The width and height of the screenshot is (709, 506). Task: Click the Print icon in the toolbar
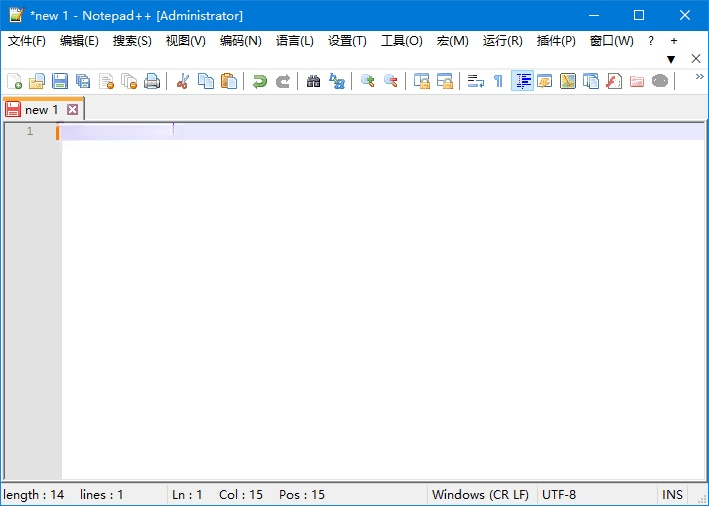pos(152,81)
